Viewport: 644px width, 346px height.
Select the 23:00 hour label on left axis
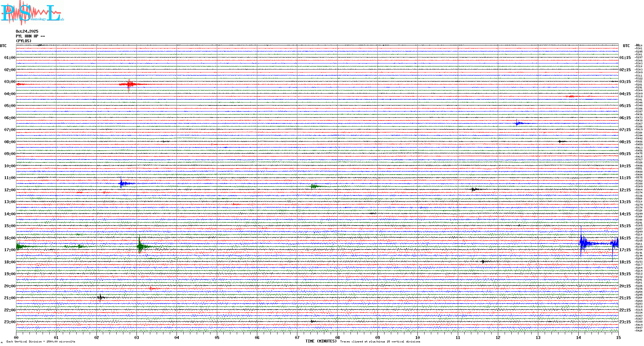(x=10, y=322)
